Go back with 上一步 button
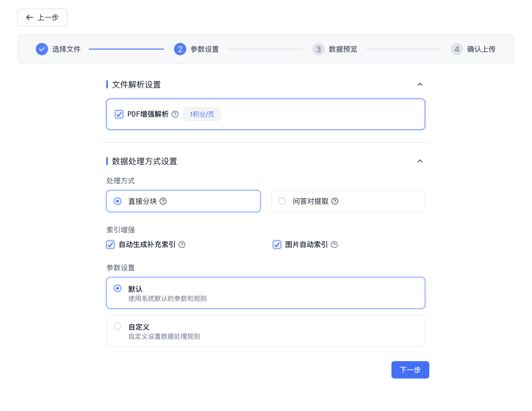The width and height of the screenshot is (532, 411). (42, 17)
